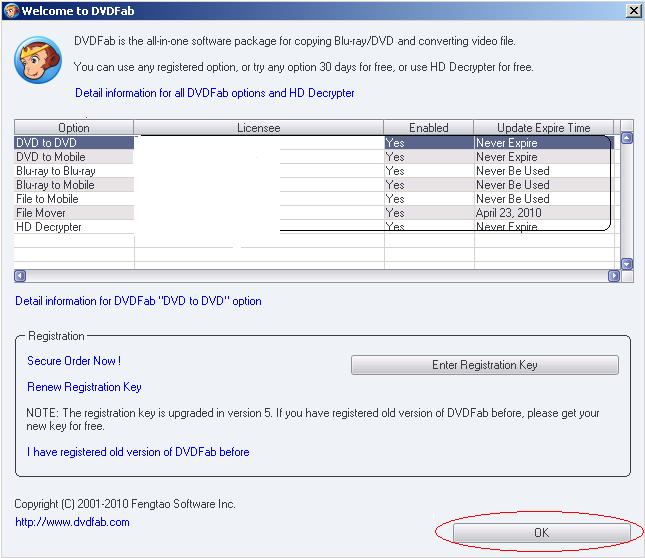Click the Licensee column header
This screenshot has width=645, height=558.
tap(259, 128)
